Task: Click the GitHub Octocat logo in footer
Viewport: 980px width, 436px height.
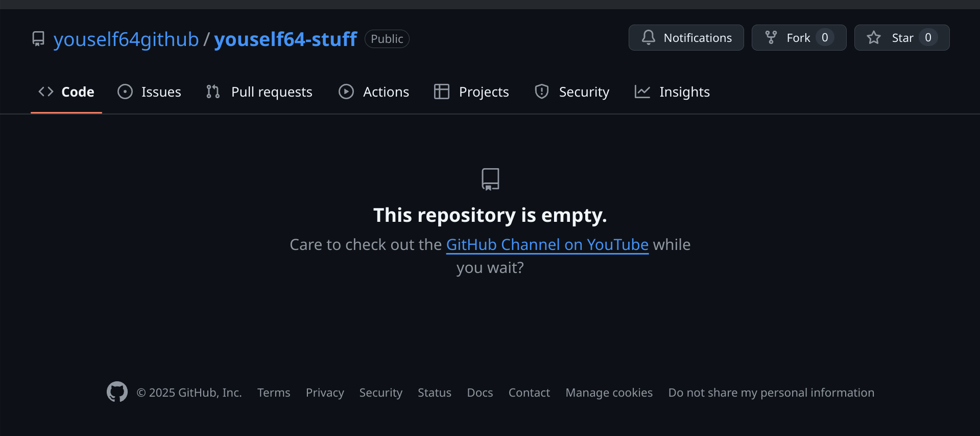Action: [117, 392]
